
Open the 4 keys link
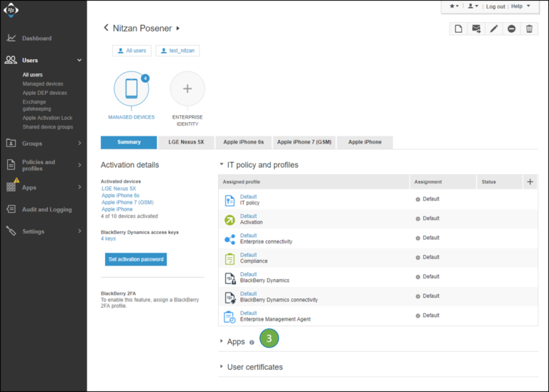[x=109, y=239]
